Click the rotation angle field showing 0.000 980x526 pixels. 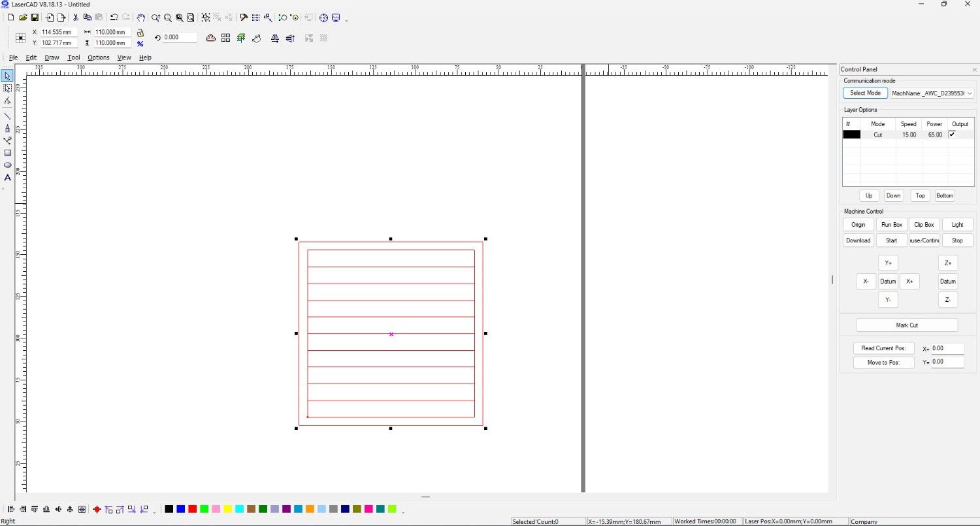[x=180, y=38]
